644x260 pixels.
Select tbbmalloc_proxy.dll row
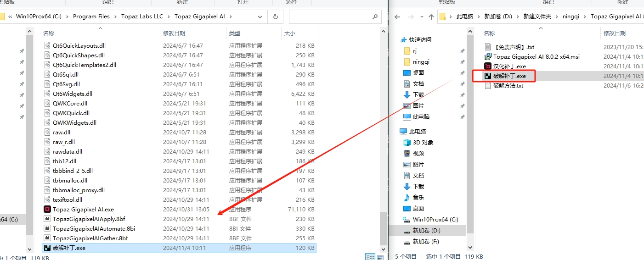tap(179, 190)
